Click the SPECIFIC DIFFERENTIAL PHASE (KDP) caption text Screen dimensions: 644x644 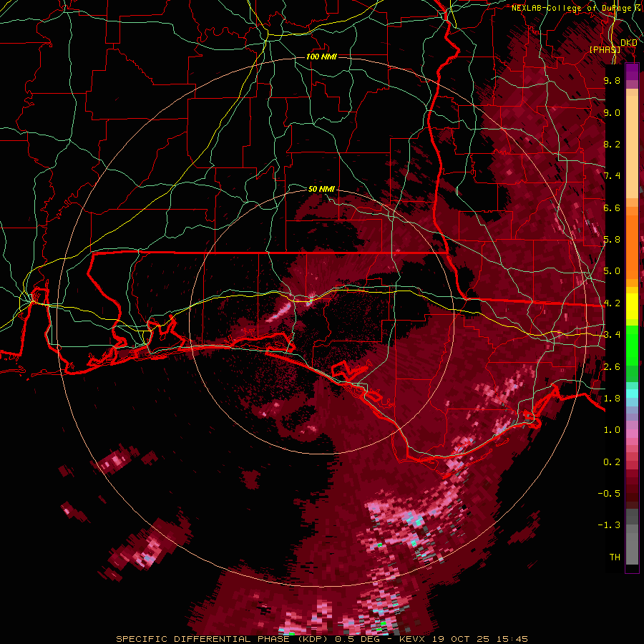[220, 639]
